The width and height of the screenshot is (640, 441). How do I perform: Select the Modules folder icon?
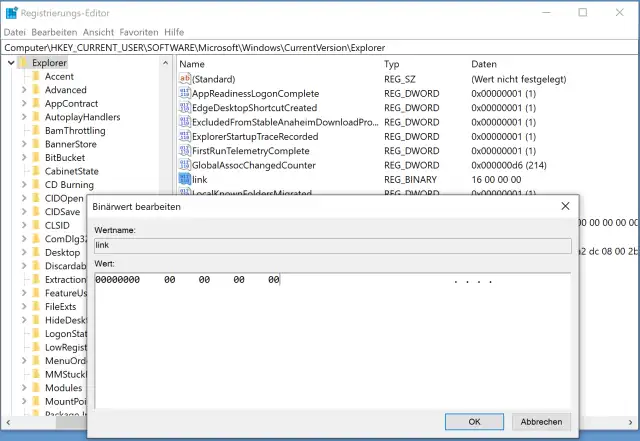tap(36, 388)
